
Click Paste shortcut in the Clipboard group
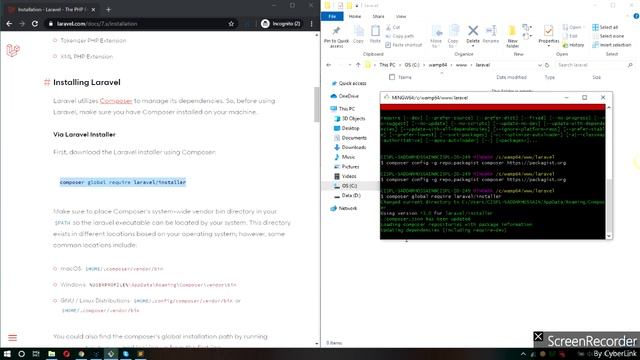pyautogui.click(x=404, y=45)
